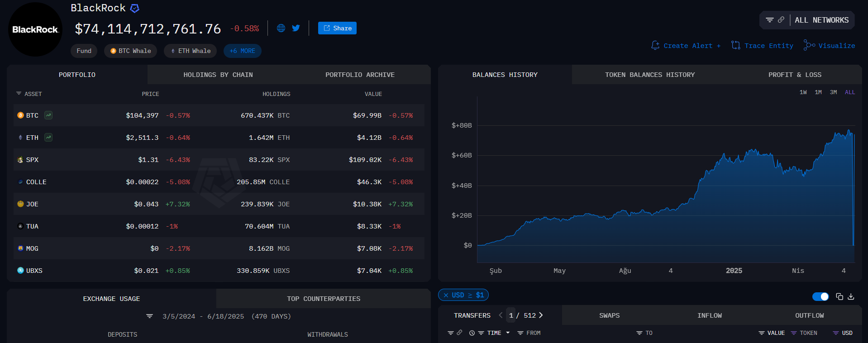Filter transfers by FROM column

(x=529, y=333)
